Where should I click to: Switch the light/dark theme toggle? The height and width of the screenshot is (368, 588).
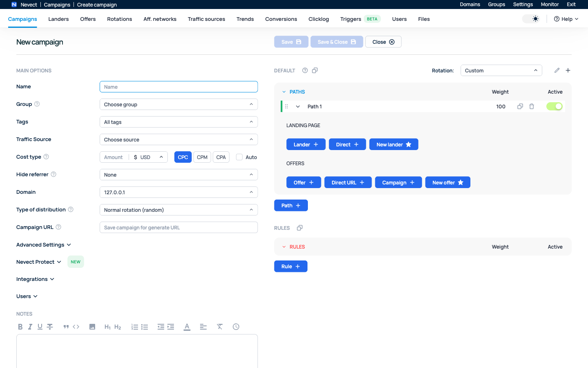tap(531, 19)
